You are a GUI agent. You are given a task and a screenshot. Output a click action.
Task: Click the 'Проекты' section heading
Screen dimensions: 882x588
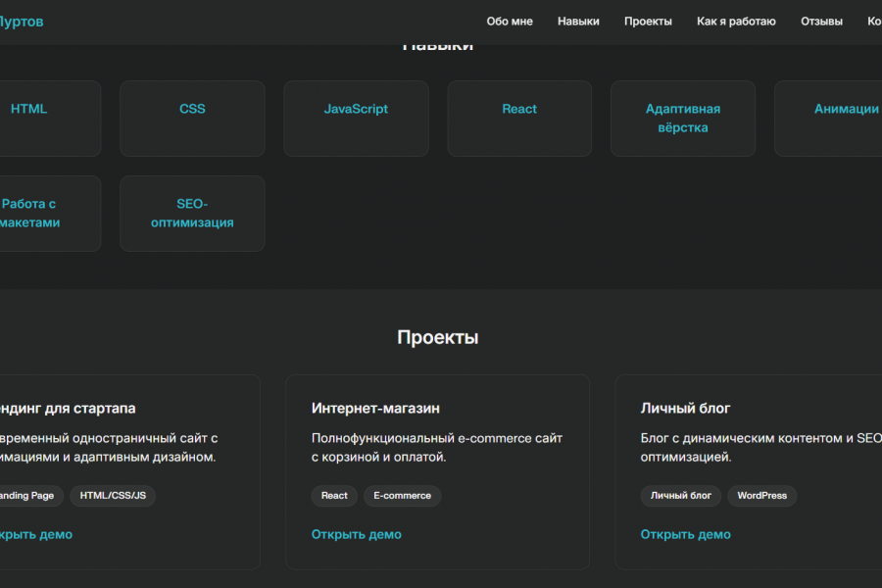pyautogui.click(x=438, y=337)
